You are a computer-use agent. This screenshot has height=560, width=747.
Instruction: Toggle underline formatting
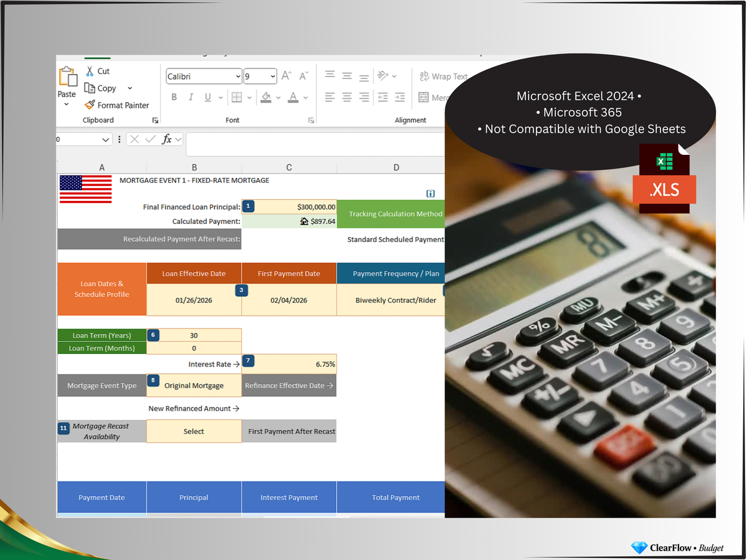(207, 97)
